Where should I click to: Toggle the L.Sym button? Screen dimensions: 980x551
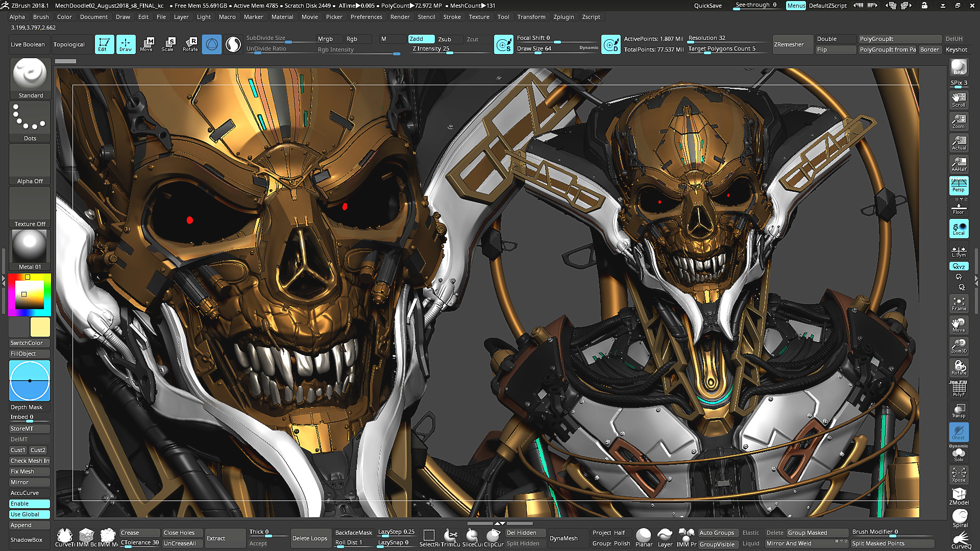[959, 252]
